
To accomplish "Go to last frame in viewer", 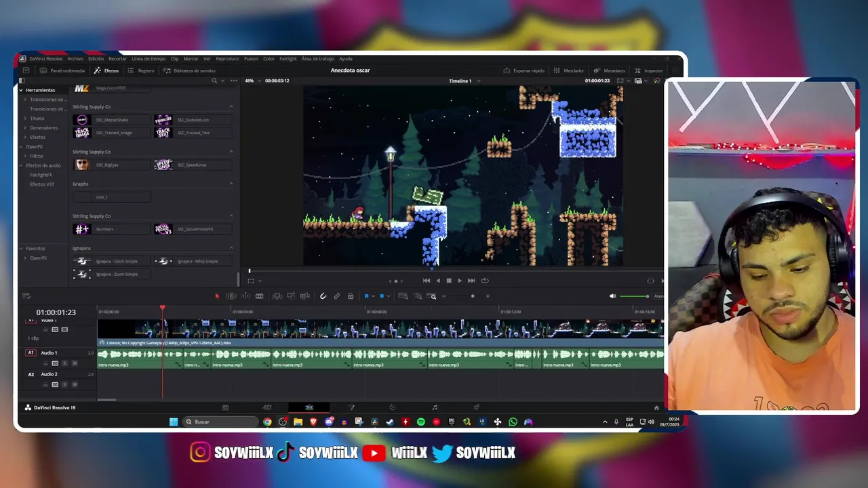I will [x=471, y=281].
